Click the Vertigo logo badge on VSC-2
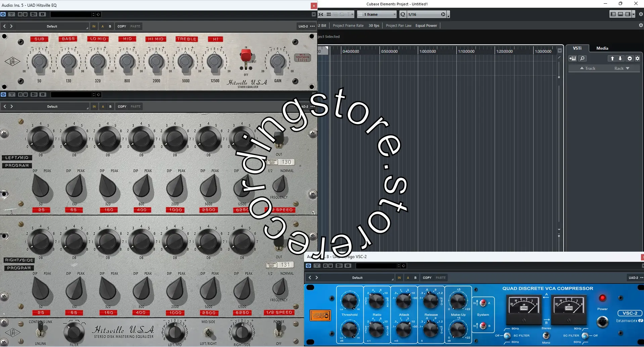The image size is (644, 347). pos(320,315)
